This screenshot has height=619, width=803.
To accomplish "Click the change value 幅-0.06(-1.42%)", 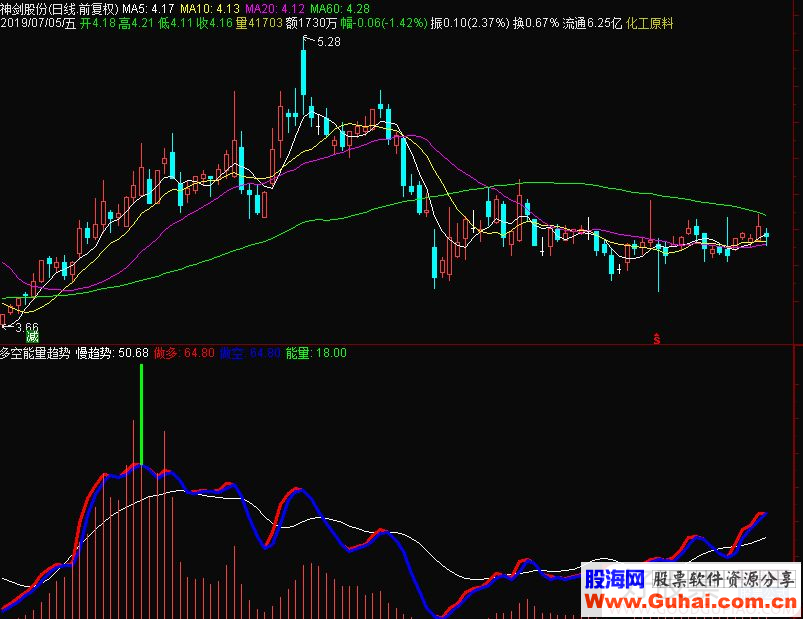I will tap(384, 23).
